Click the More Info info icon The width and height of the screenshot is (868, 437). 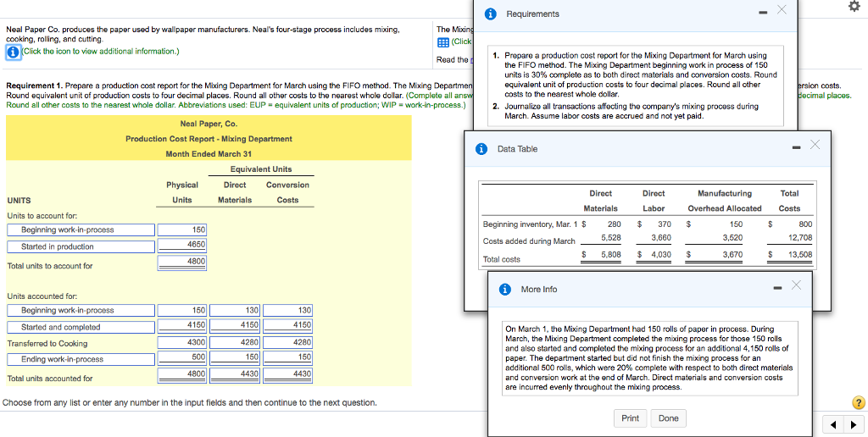pyautogui.click(x=505, y=290)
